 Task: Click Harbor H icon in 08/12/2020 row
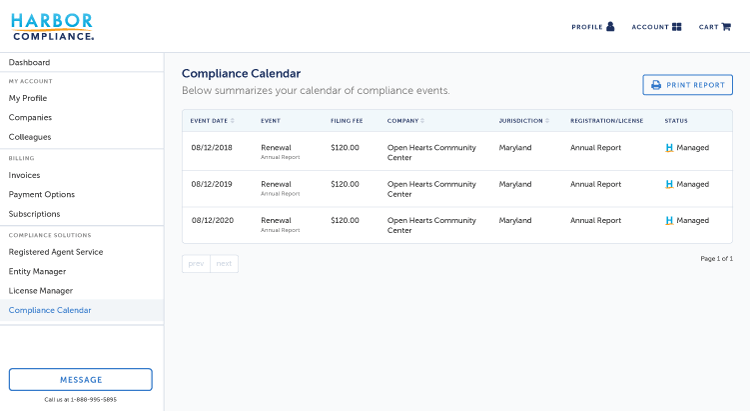point(669,221)
